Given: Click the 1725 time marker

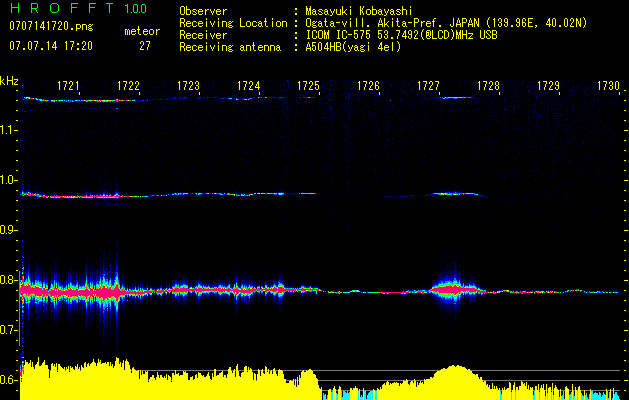Looking at the screenshot, I should click(x=308, y=85).
